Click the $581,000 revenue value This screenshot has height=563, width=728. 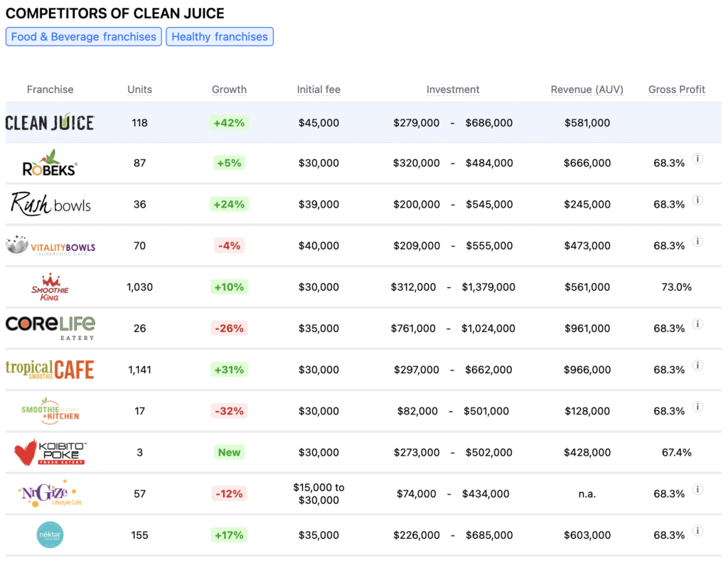(x=587, y=122)
